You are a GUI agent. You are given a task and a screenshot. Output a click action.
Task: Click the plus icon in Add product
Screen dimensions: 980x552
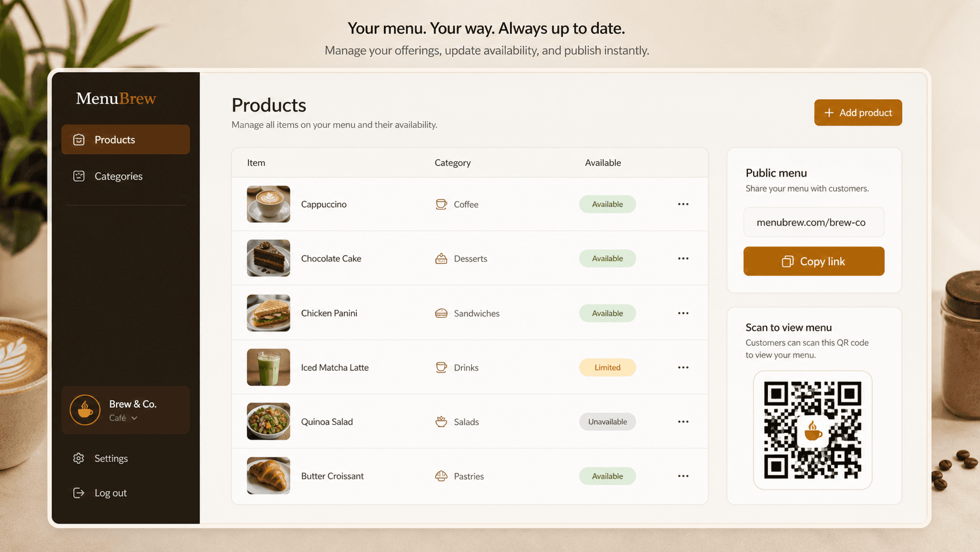tap(829, 113)
